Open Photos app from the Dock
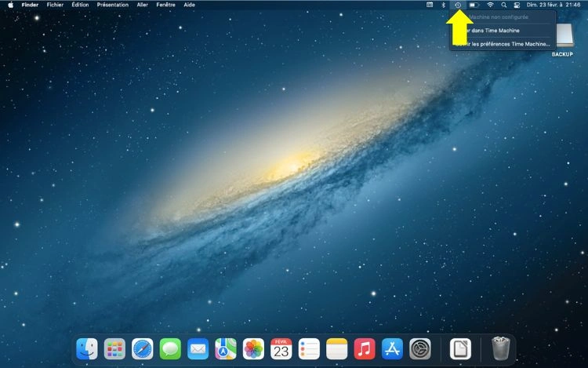 coord(253,348)
